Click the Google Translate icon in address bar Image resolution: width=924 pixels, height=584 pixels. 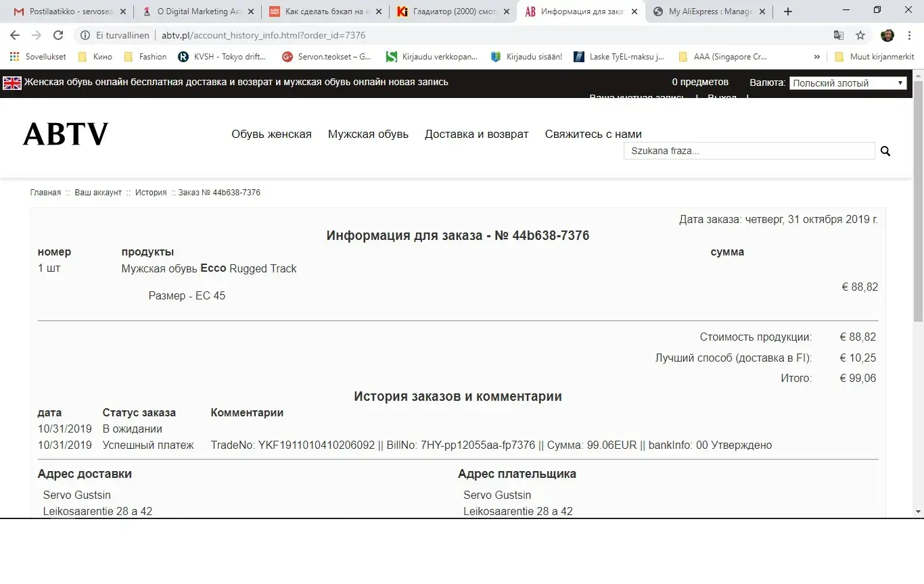[x=839, y=35]
